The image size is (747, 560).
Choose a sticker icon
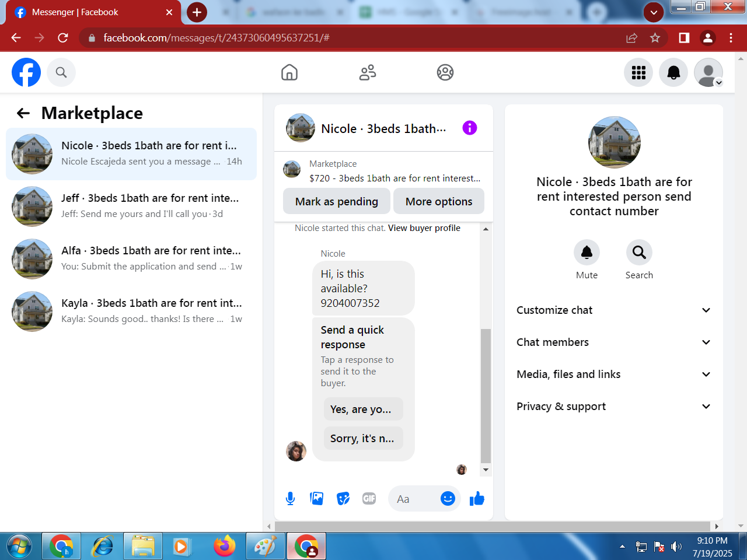click(x=343, y=499)
